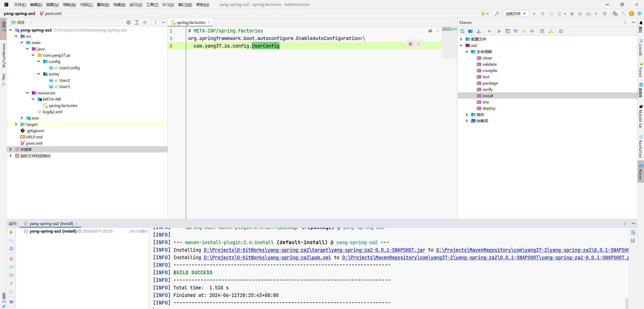644x309 pixels.
Task: Open the execute Maven goal icon
Action: pos(508,31)
